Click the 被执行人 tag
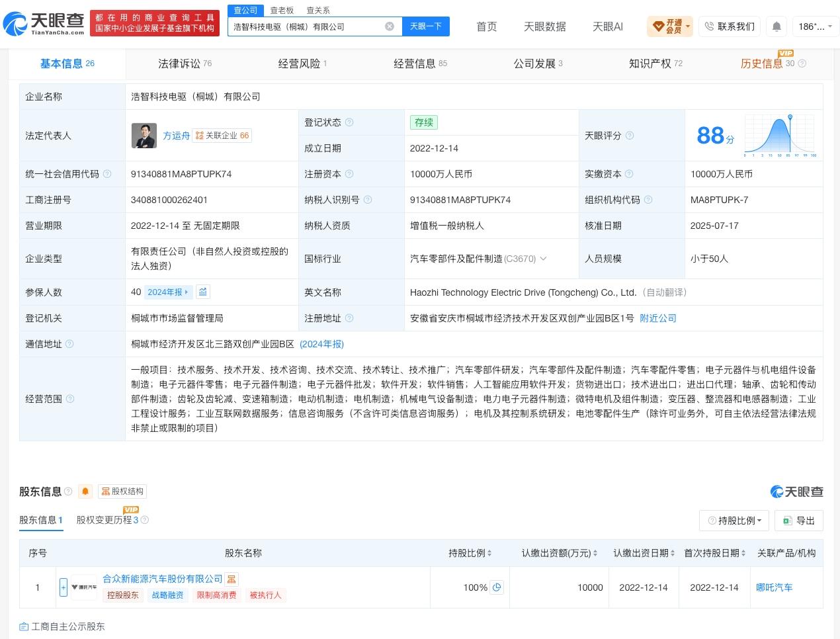The image size is (840, 639). pos(265,595)
